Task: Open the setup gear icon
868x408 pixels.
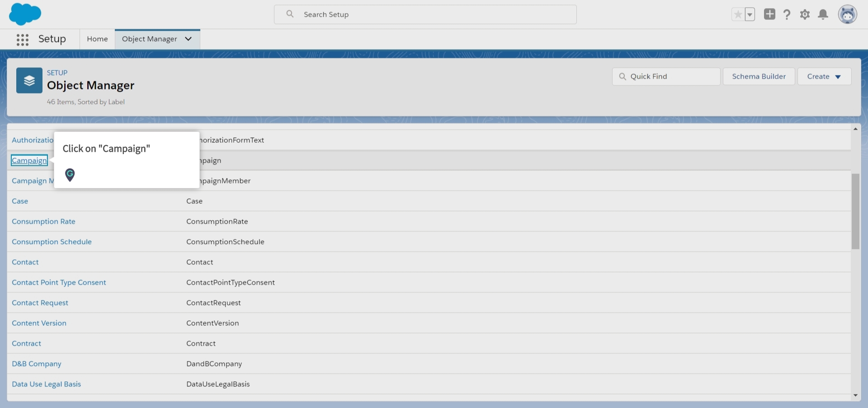Action: (x=805, y=14)
